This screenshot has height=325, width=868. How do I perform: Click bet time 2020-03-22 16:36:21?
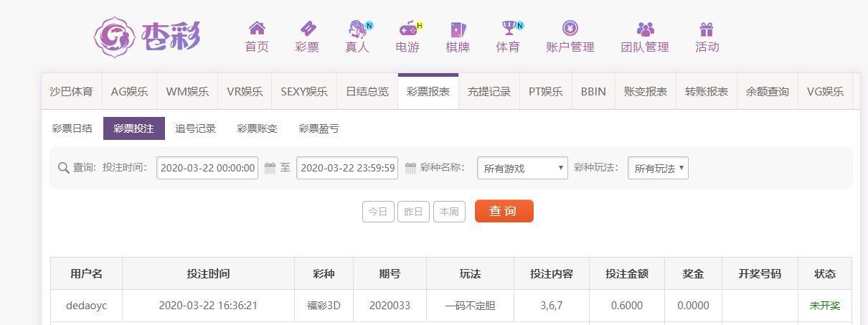208,306
